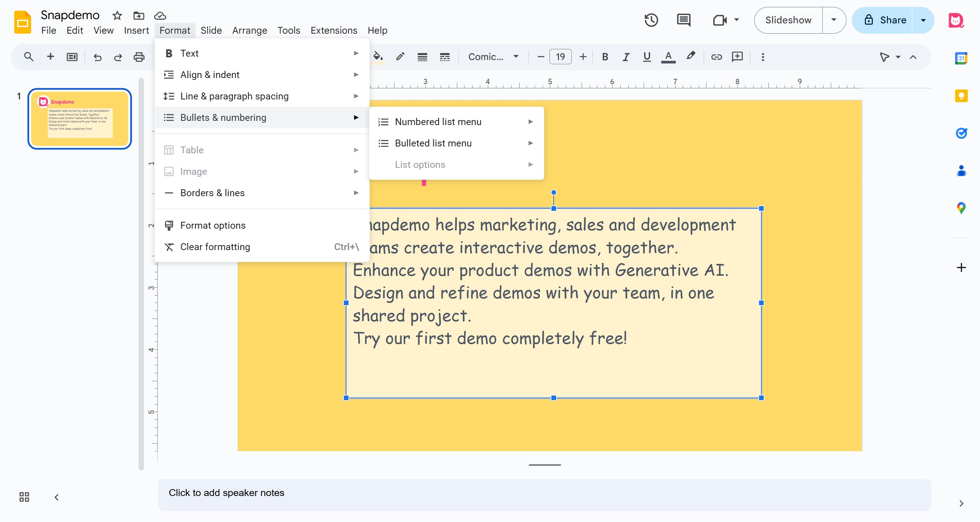Viewport: 980px width, 522px height.
Task: Open the Text format submenu
Action: coord(262,53)
